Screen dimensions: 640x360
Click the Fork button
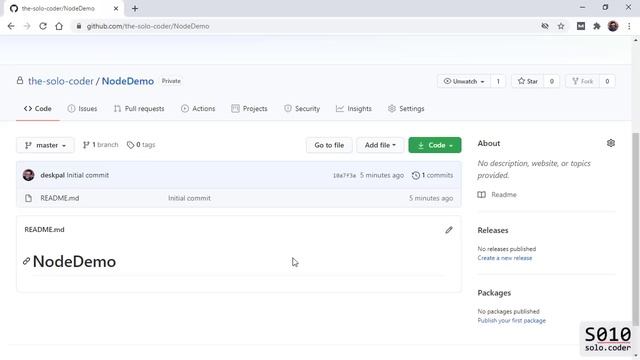[x=582, y=81]
